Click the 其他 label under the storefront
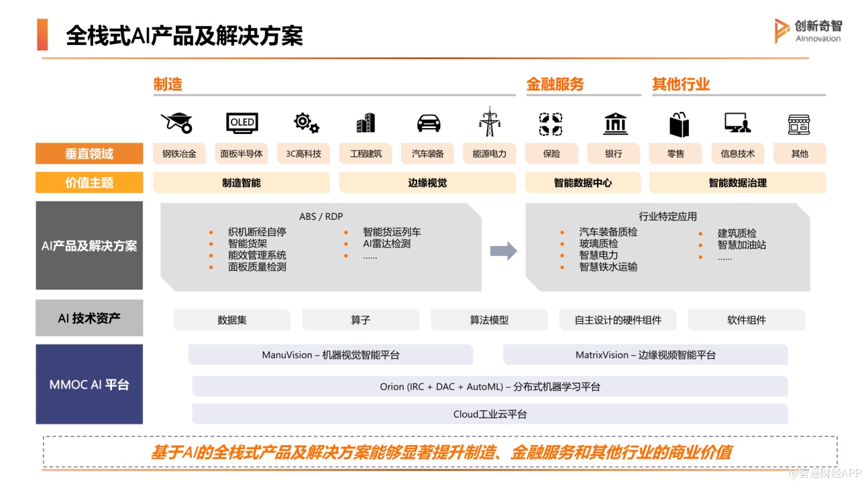 (x=800, y=154)
